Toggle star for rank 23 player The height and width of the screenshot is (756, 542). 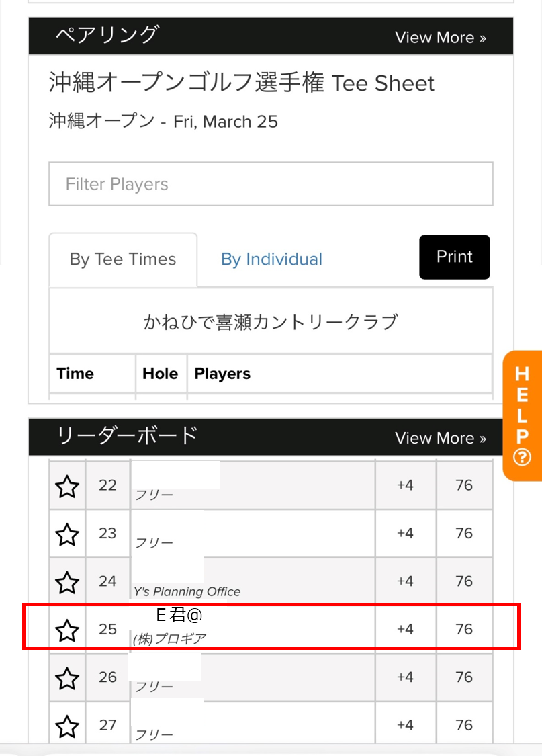[x=67, y=534]
